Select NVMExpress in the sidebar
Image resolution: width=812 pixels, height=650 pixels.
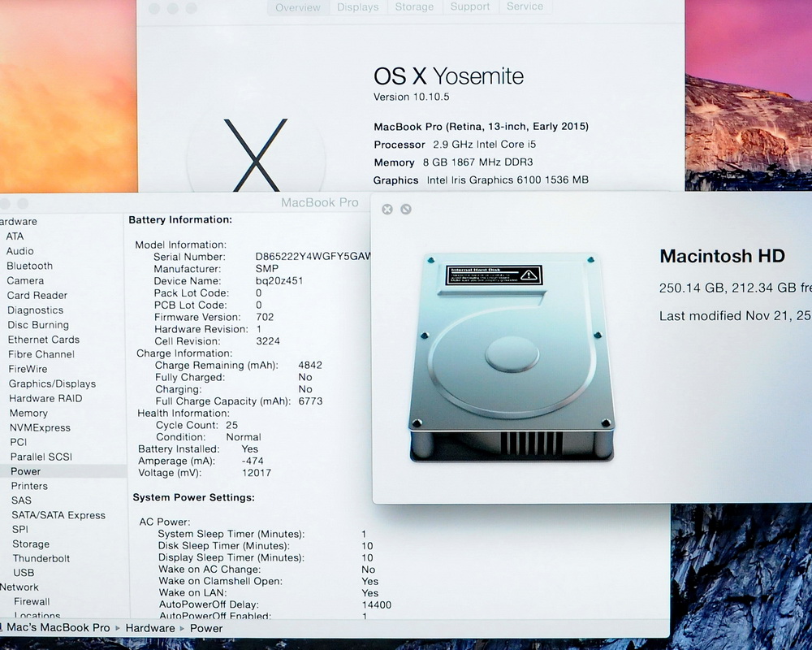[x=40, y=427]
